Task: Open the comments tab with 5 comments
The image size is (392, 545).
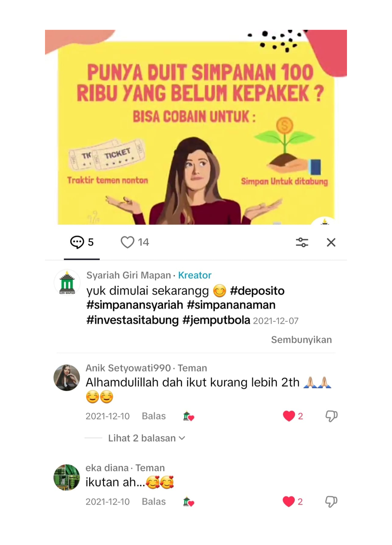Action: [x=82, y=242]
